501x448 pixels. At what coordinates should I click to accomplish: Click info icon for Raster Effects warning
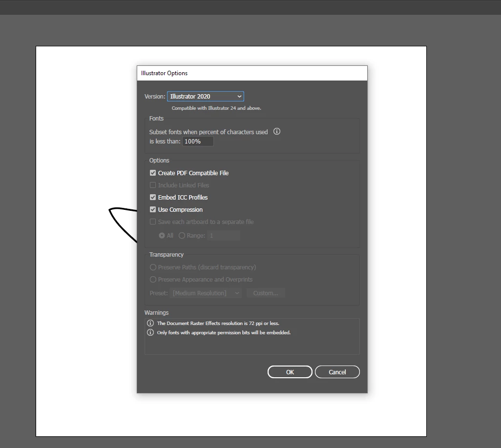[150, 323]
